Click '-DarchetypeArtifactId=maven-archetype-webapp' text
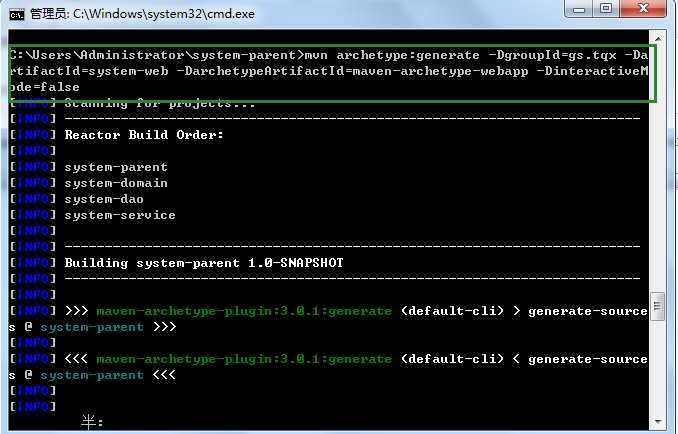This screenshot has width=678, height=434. point(352,71)
